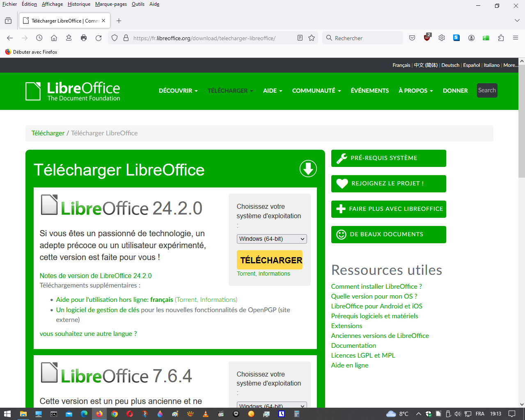Open the Fichier menu
The height and width of the screenshot is (420, 525).
(x=10, y=4)
